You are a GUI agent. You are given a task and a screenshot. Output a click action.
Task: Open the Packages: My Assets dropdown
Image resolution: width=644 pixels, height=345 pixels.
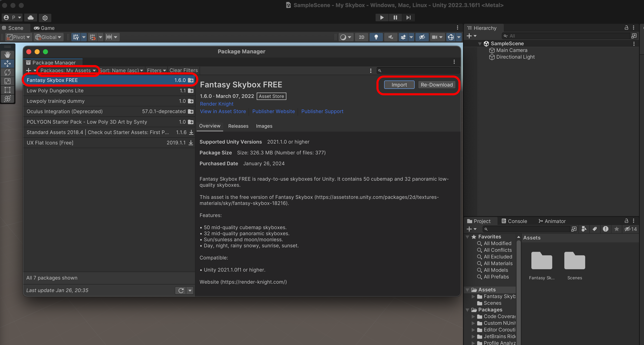pyautogui.click(x=68, y=71)
